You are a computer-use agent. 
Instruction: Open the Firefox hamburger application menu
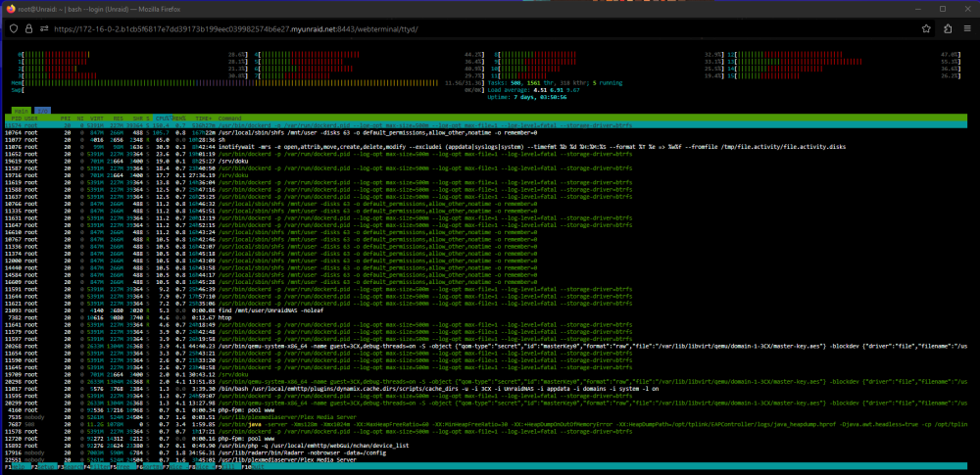967,28
